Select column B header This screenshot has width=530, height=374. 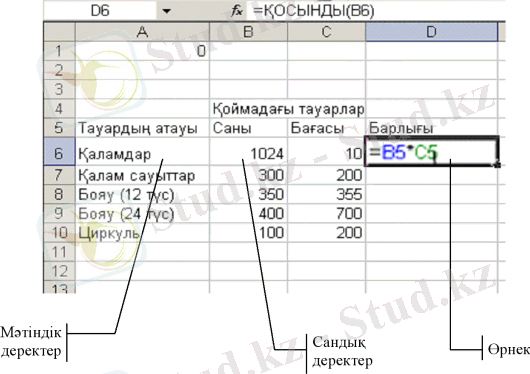tap(248, 32)
